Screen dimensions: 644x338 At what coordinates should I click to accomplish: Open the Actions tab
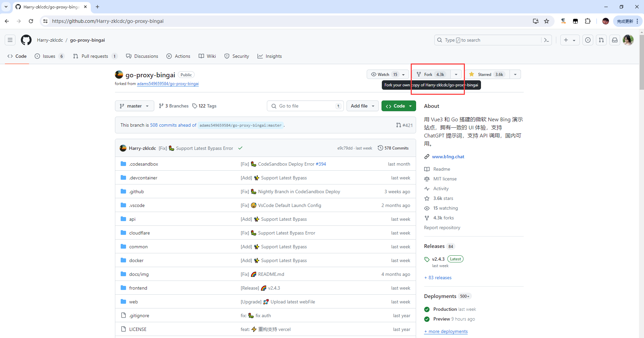tap(178, 56)
